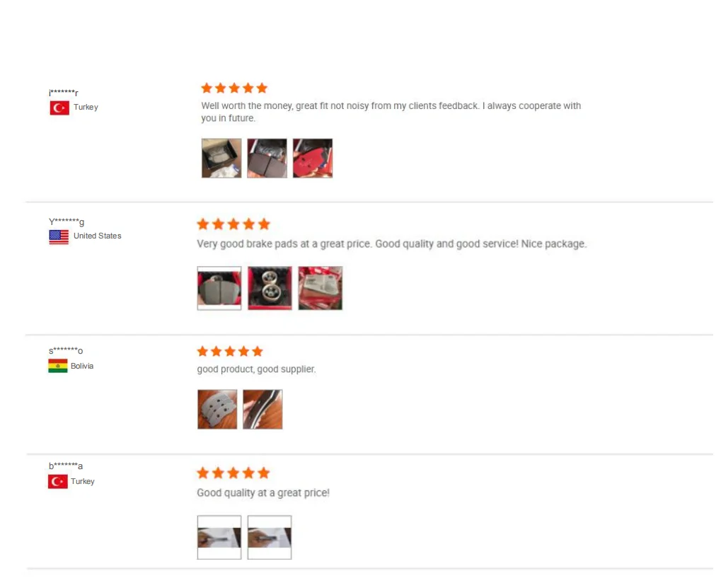Click the Turkey flag icon beside b*******a

point(57,482)
